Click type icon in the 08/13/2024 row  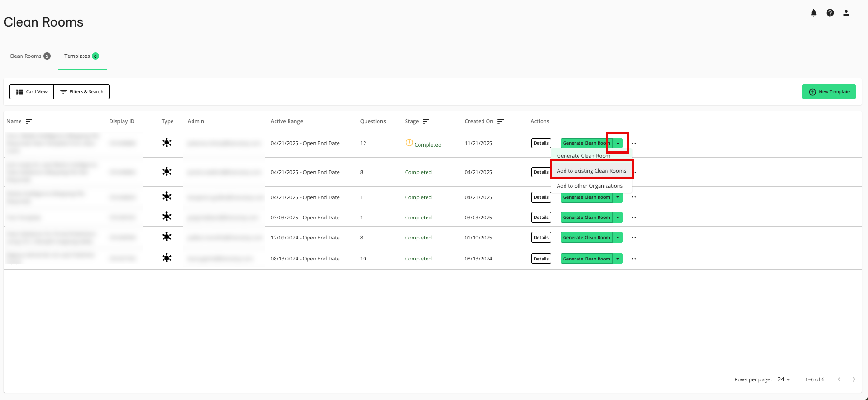[x=167, y=258]
